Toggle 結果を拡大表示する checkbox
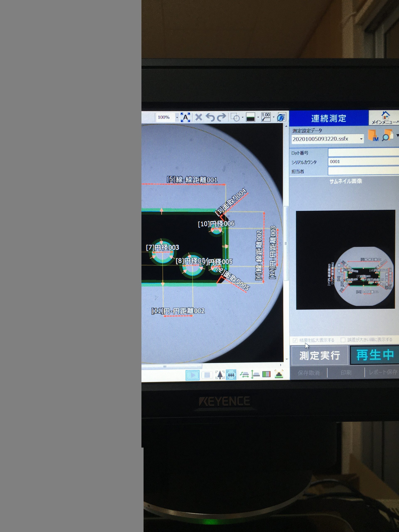This screenshot has height=532, width=399. [295, 340]
